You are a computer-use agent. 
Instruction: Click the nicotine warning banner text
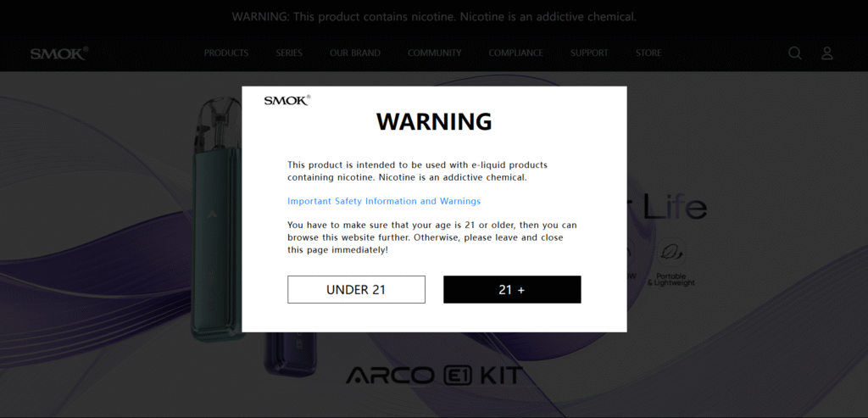[x=434, y=17]
